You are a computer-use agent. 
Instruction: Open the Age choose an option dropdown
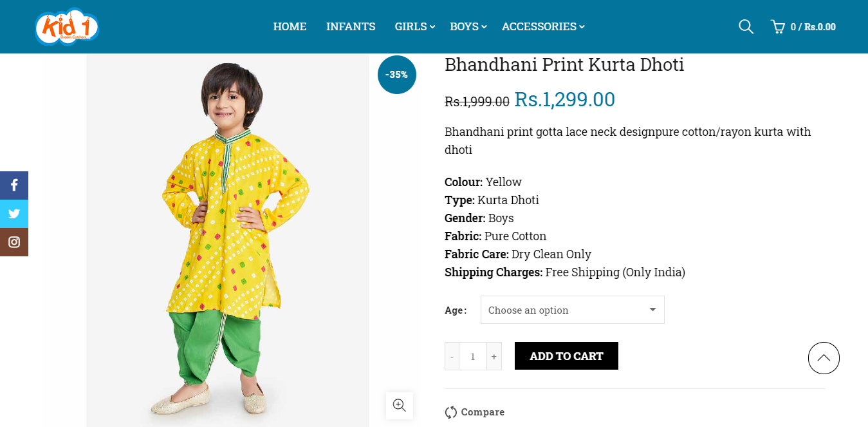pyautogui.click(x=572, y=310)
